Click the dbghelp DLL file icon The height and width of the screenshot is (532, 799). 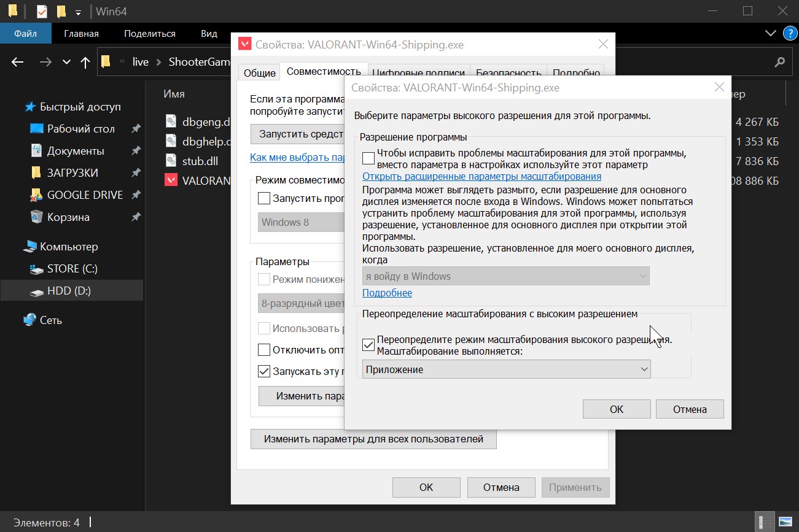point(171,141)
